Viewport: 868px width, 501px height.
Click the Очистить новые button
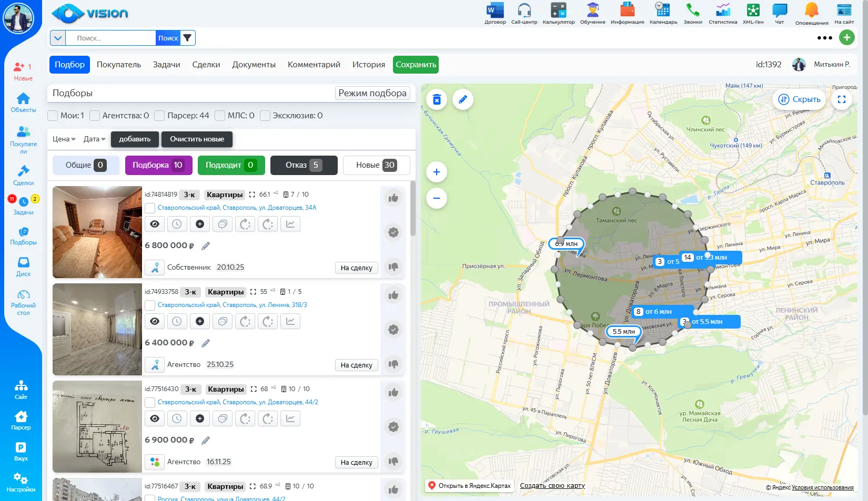197,139
